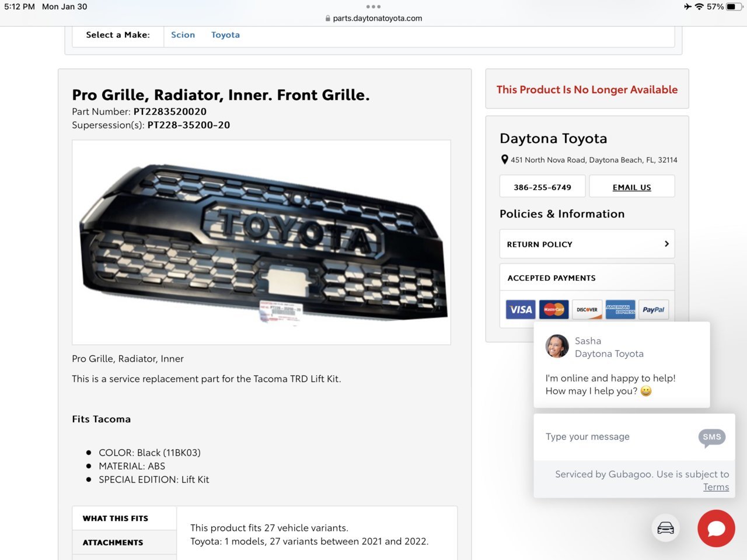Open the Gubagoo Terms link
This screenshot has width=747, height=560.
click(716, 487)
